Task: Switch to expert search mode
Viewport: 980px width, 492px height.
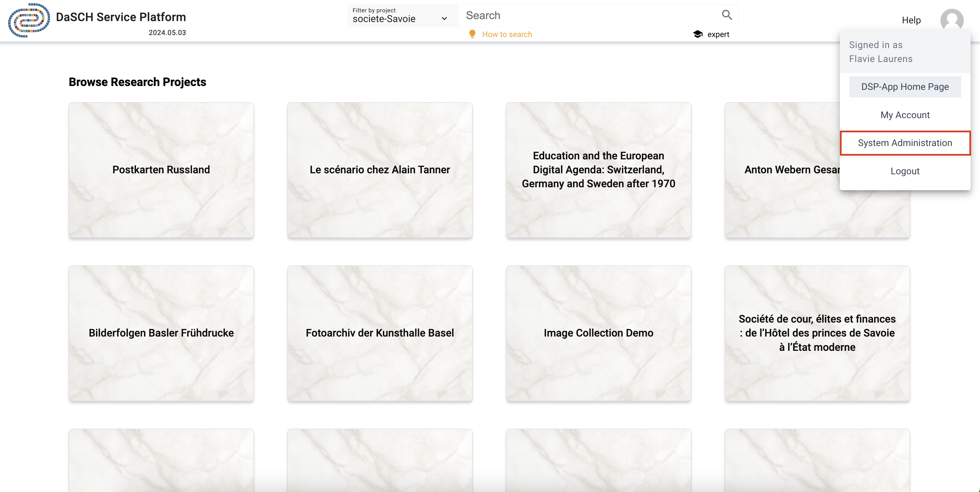Action: 718,34
